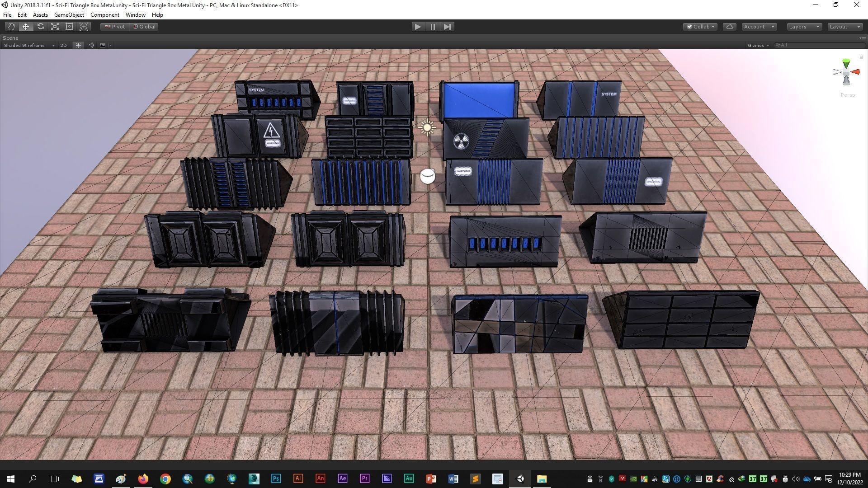The image size is (868, 488).
Task: Click the scene orientation gizmo's red axis cone
Action: [856, 72]
